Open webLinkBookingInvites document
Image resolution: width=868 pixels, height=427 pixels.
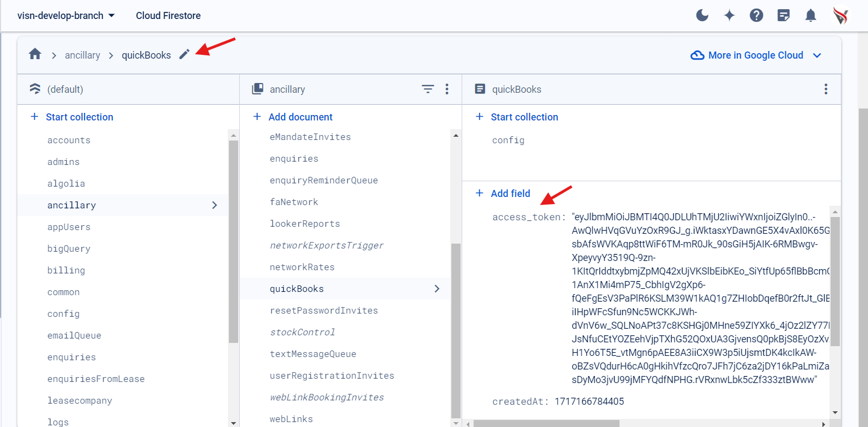tap(327, 397)
